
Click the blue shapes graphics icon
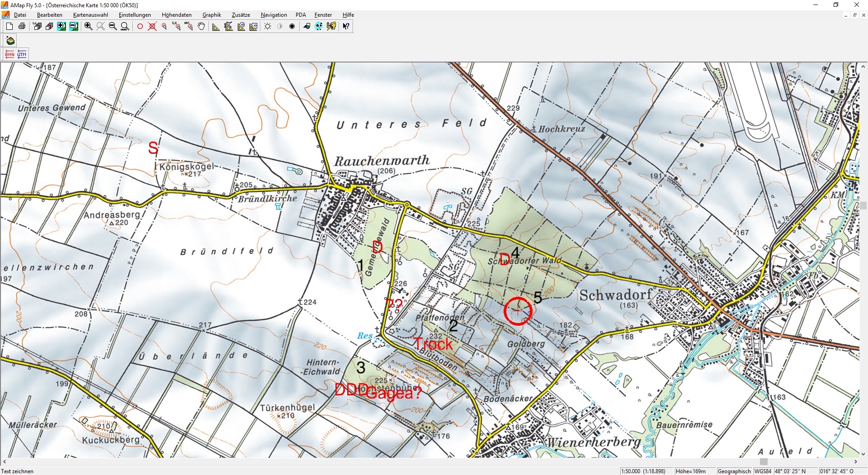[307, 26]
